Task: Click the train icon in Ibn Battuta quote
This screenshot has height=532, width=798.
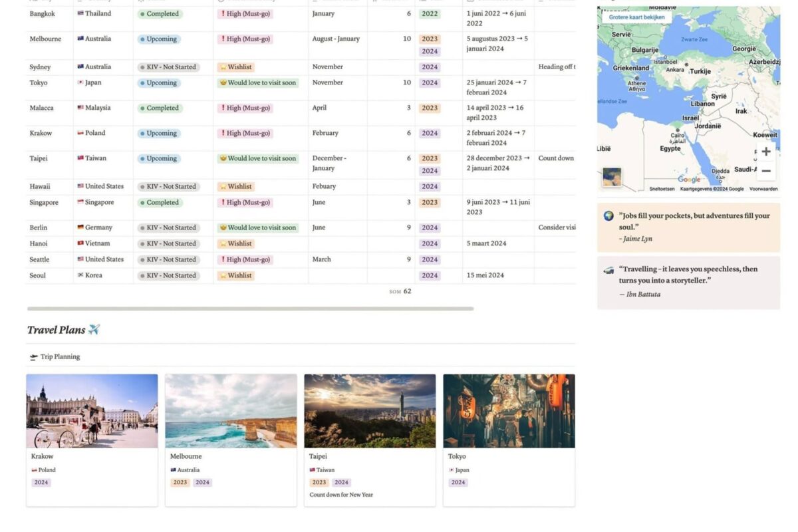Action: pyautogui.click(x=608, y=269)
